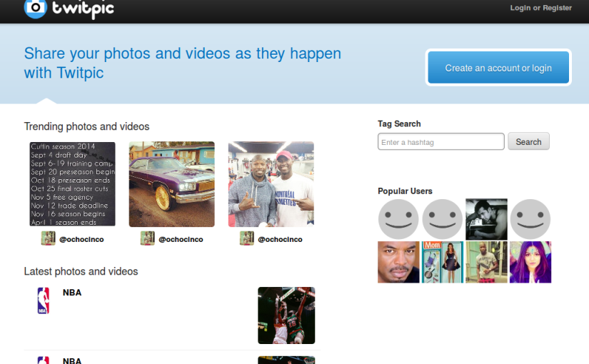Click the Latest photos and videos heading
Image resolution: width=589 pixels, height=364 pixels.
(x=81, y=271)
